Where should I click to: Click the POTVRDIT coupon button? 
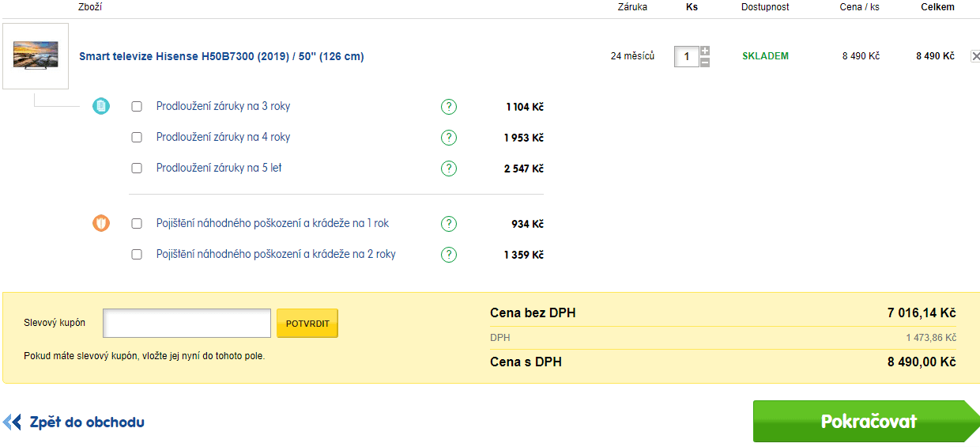pos(307,324)
